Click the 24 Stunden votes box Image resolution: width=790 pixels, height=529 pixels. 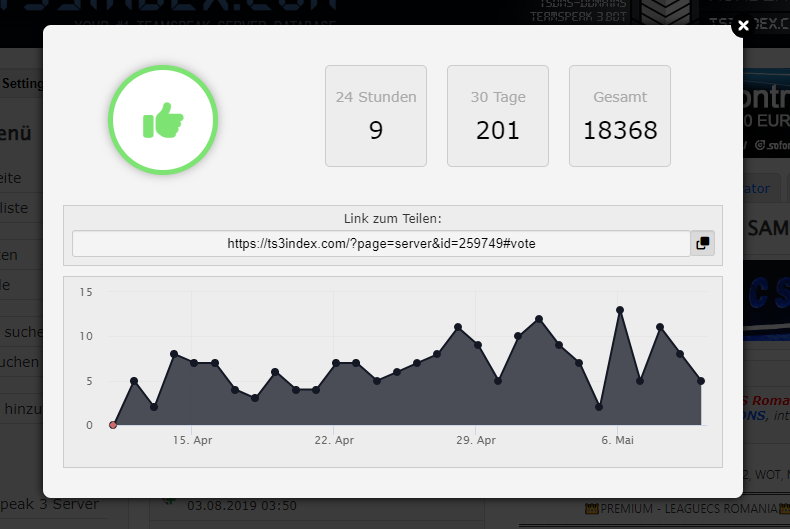(376, 116)
